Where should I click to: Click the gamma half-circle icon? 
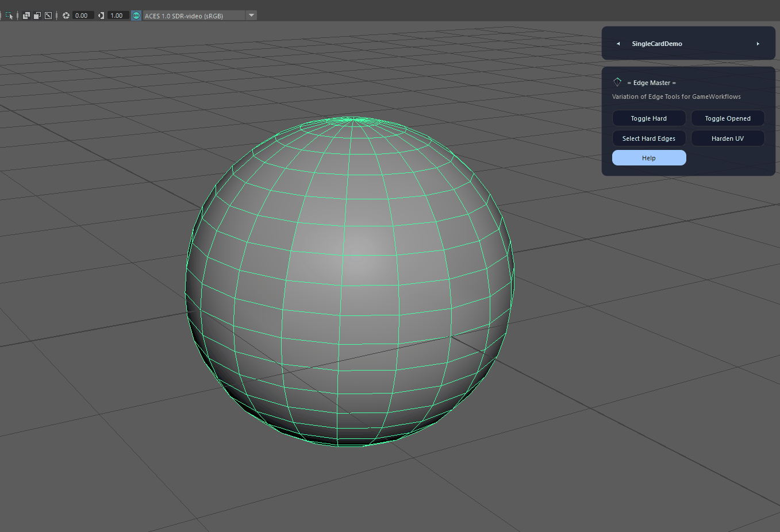pyautogui.click(x=101, y=16)
